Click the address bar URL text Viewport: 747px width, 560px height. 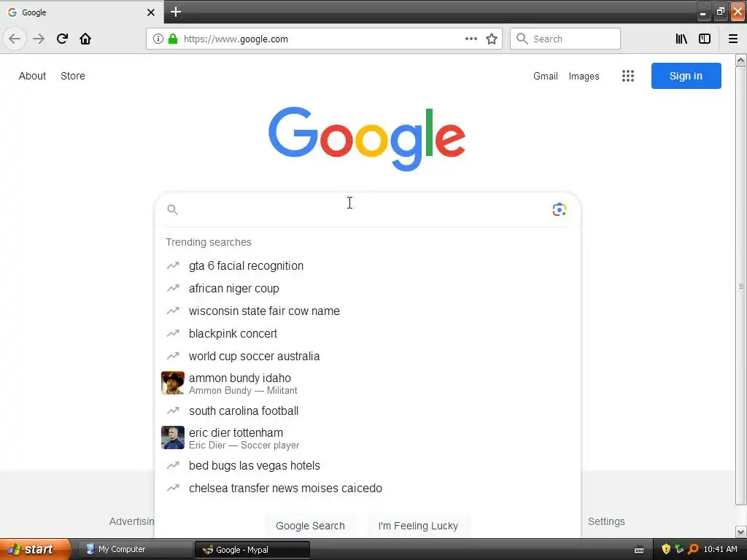[x=236, y=39]
